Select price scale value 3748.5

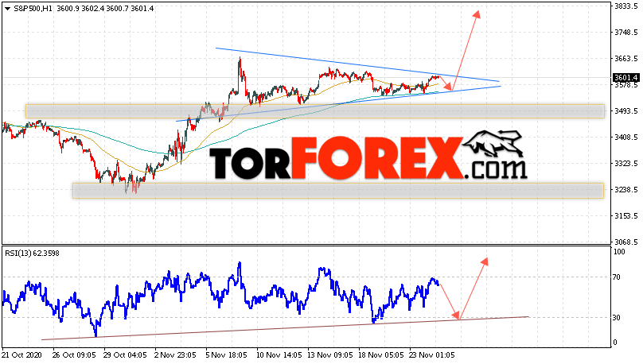coord(626,33)
